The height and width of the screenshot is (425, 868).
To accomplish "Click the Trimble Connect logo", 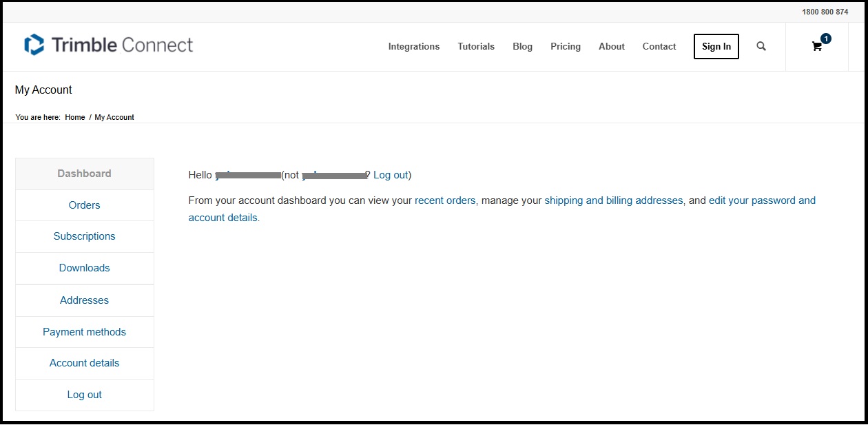I will click(x=109, y=45).
